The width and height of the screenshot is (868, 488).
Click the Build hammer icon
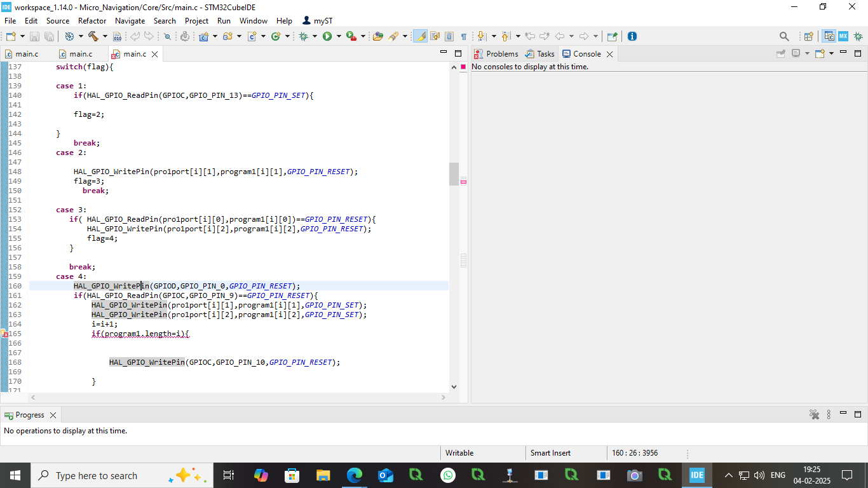point(93,36)
